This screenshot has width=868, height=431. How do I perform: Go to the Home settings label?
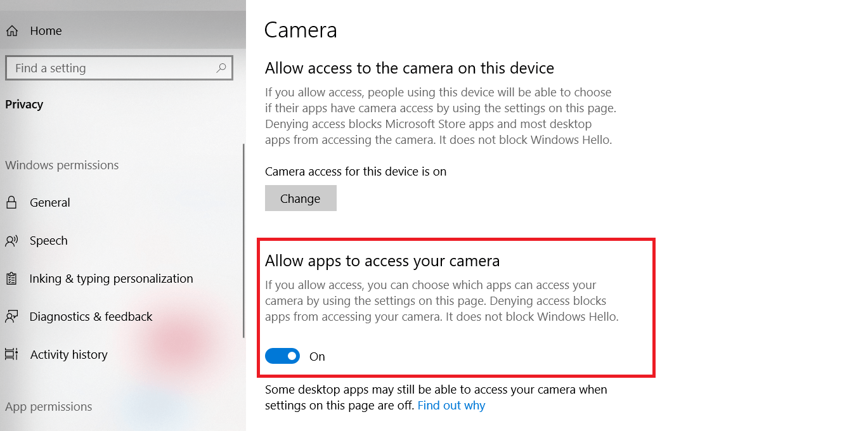click(x=46, y=30)
